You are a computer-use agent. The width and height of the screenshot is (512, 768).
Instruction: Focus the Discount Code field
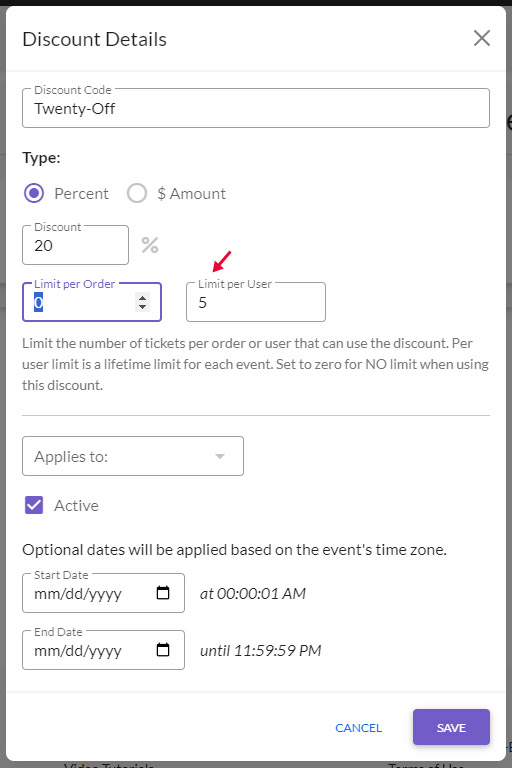click(256, 108)
